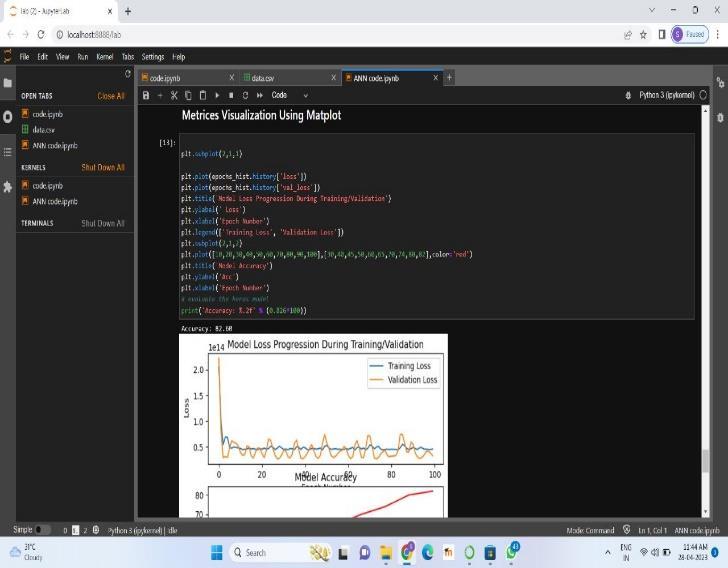
Task: Click the debugger bug icon in notebook toolbar
Action: pyautogui.click(x=628, y=95)
